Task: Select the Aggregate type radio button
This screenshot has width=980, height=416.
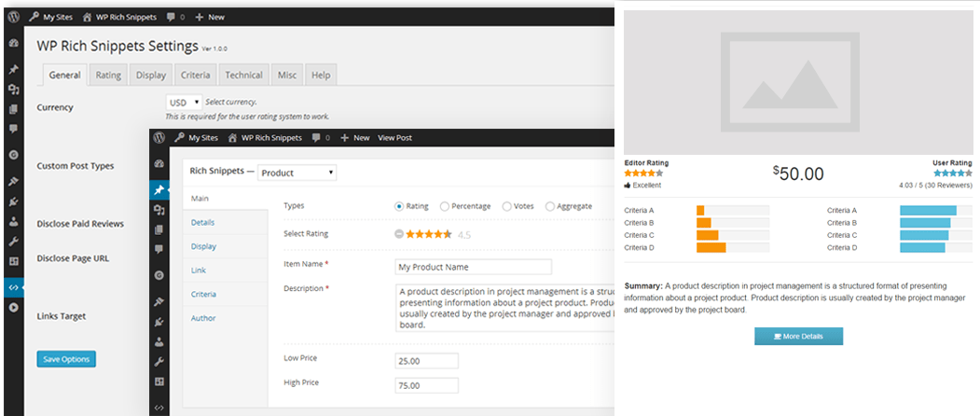Action: pos(550,206)
